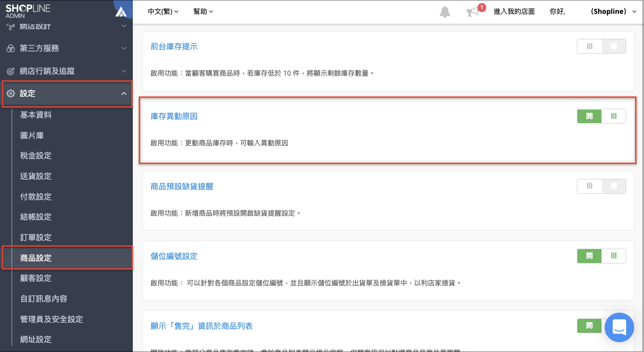The width and height of the screenshot is (644, 352).
Task: Click the red notification badge 1
Action: point(482,7)
